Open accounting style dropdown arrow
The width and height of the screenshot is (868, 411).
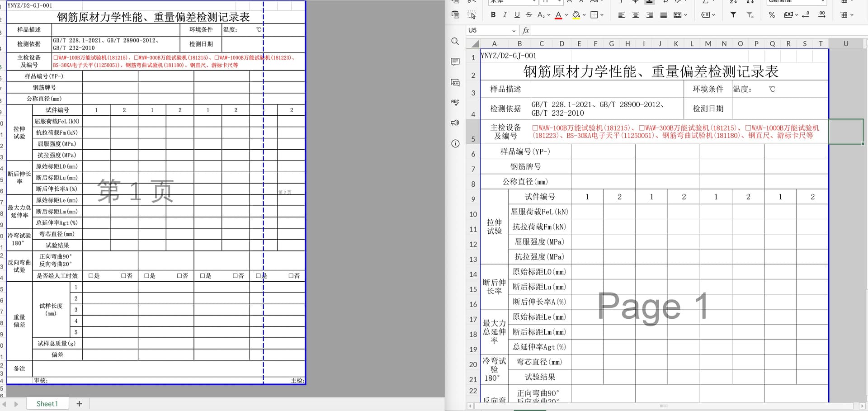pyautogui.click(x=797, y=15)
